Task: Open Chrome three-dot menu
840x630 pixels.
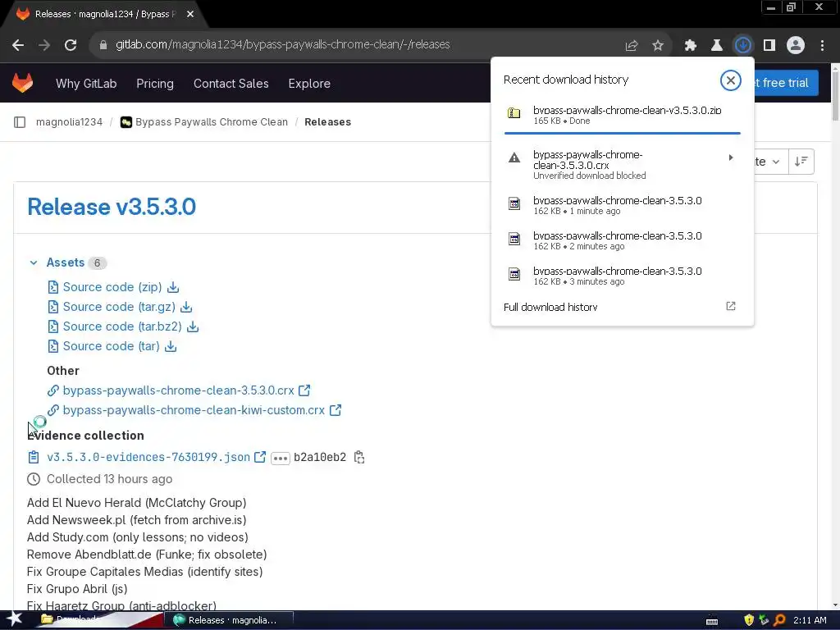Action: (x=822, y=46)
